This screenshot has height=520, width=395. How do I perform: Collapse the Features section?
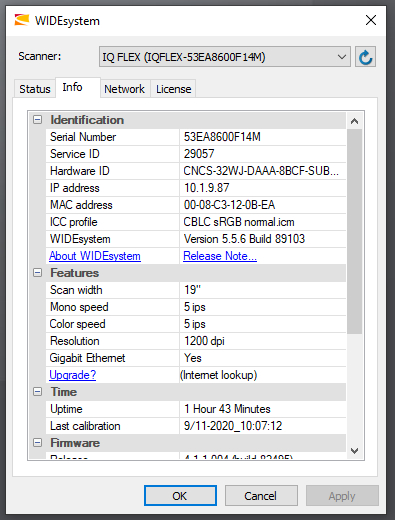tap(38, 273)
